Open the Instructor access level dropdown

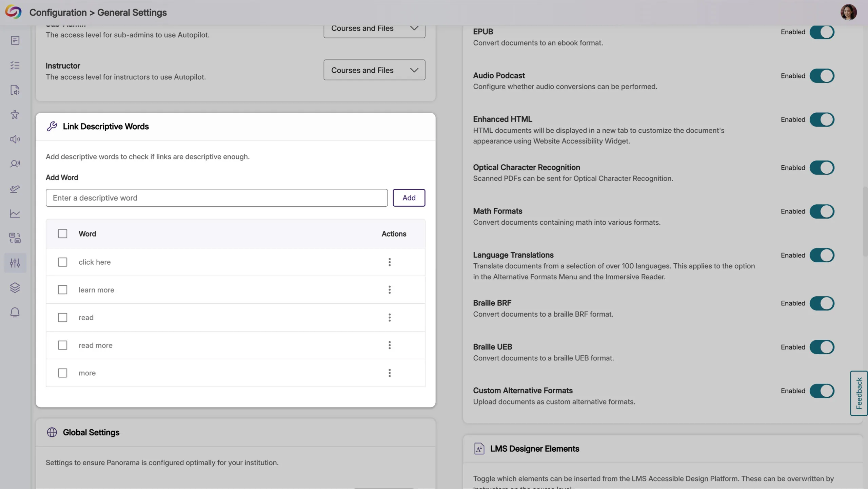[x=374, y=70]
